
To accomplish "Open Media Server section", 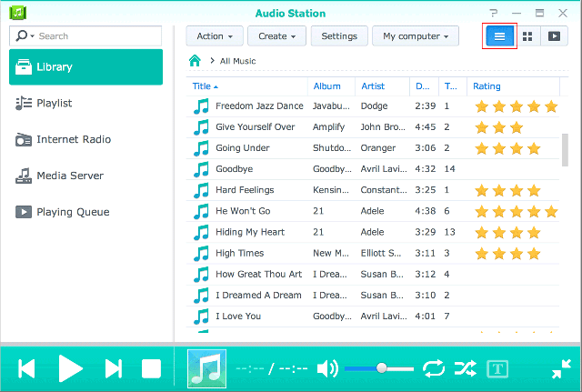I will tap(85, 176).
